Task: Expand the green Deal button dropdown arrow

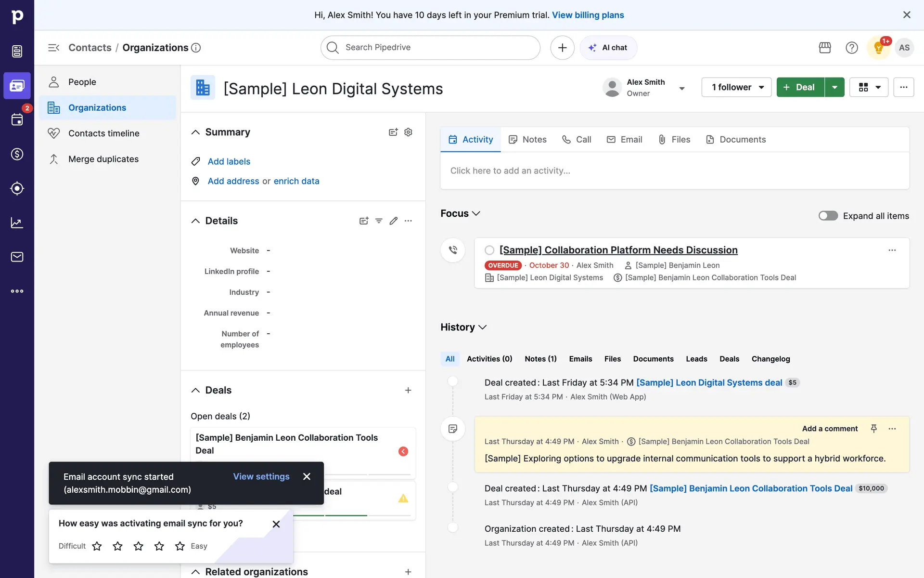Action: coord(834,87)
